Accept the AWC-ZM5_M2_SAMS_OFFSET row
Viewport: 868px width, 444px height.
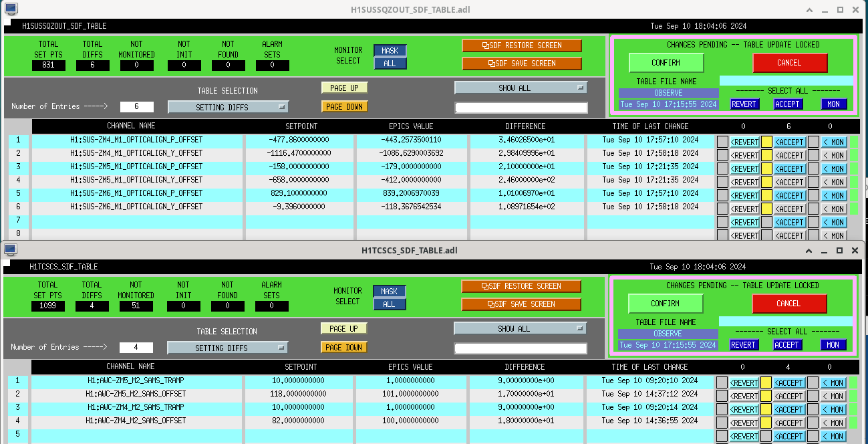[788, 396]
